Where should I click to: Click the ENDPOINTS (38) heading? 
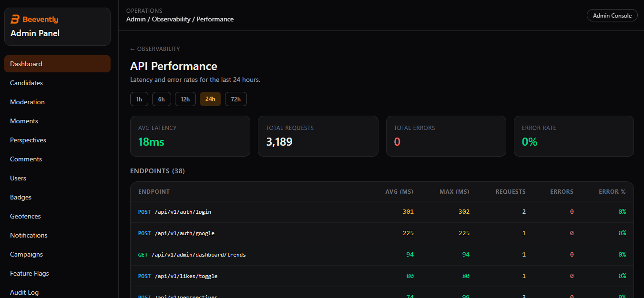[157, 171]
